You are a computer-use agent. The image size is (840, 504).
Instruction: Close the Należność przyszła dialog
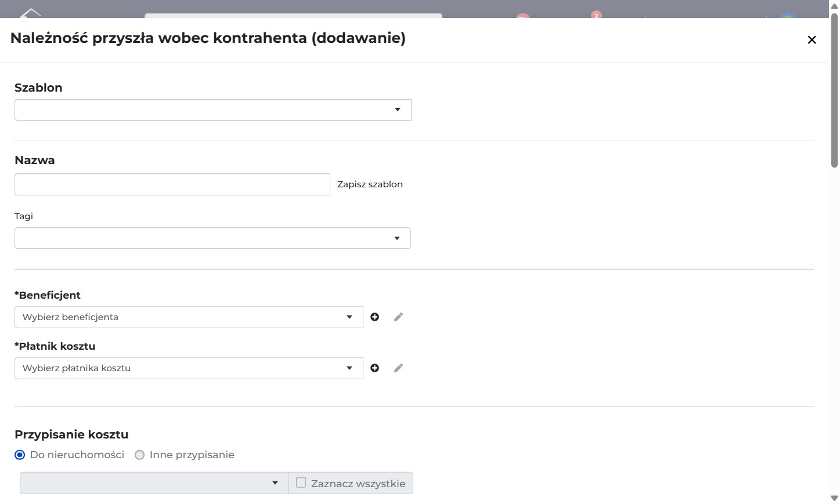[x=812, y=39]
